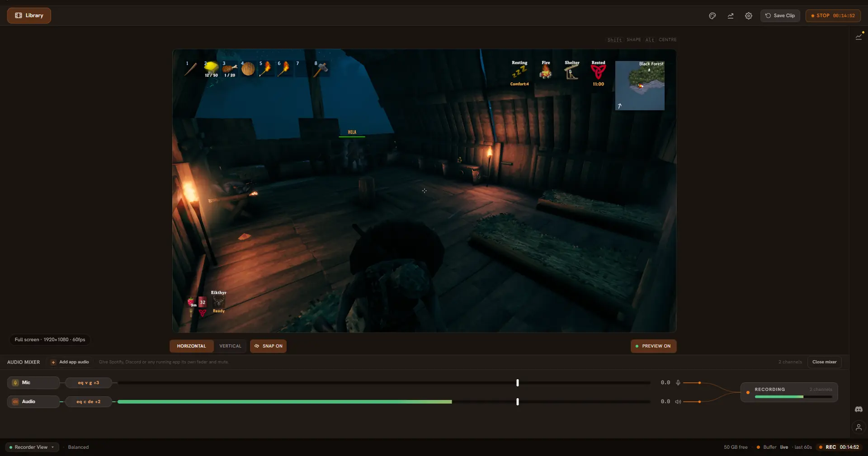Open the Discord icon in sidebar
The image size is (868, 456).
point(859,409)
